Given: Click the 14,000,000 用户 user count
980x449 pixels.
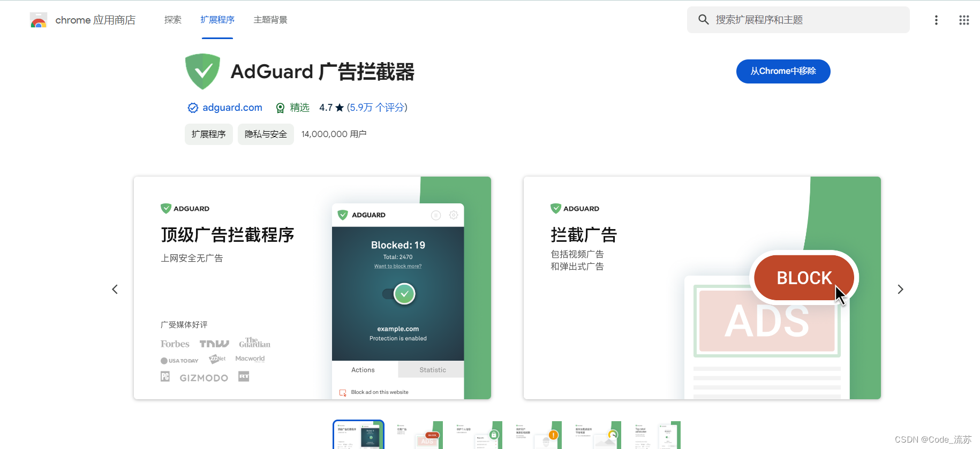Looking at the screenshot, I should [334, 134].
